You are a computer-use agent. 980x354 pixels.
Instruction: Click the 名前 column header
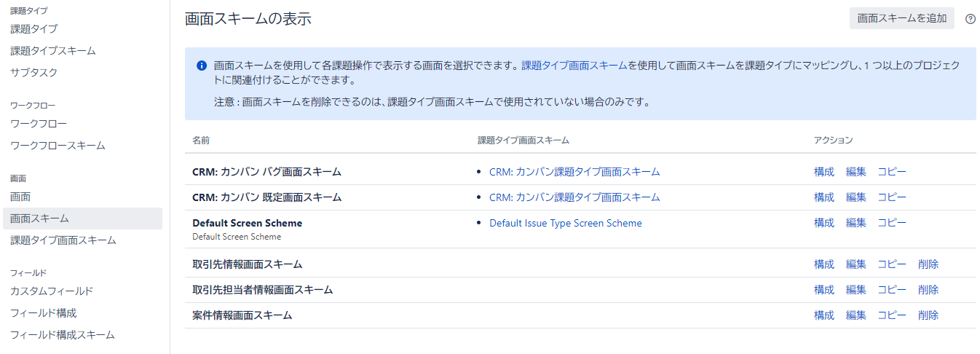(201, 140)
